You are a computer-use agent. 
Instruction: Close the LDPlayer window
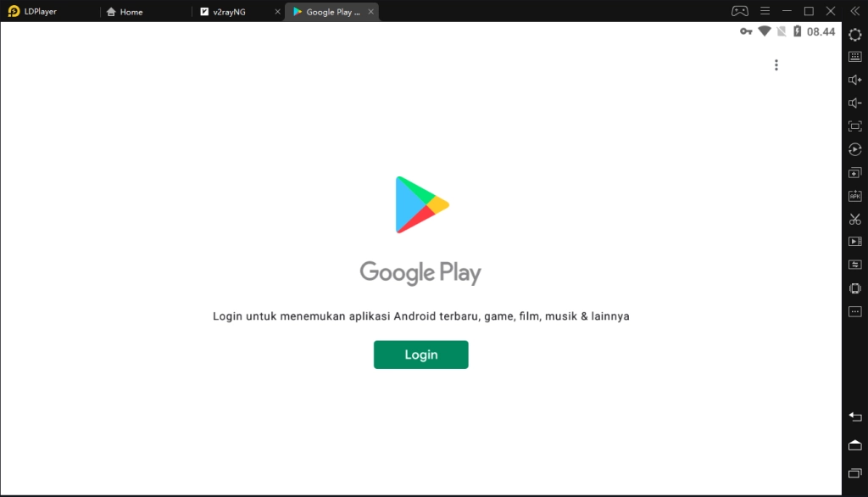click(831, 11)
